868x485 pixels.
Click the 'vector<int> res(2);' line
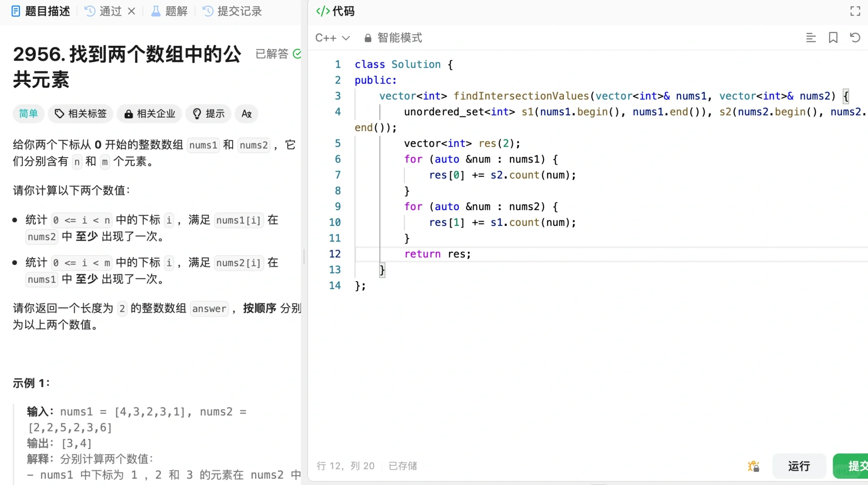click(x=462, y=143)
